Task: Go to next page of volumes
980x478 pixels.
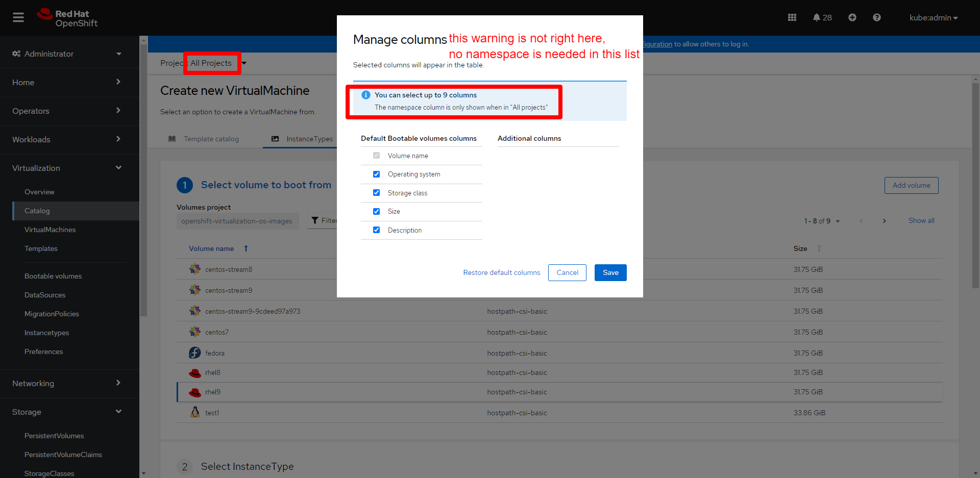Action: coord(885,221)
